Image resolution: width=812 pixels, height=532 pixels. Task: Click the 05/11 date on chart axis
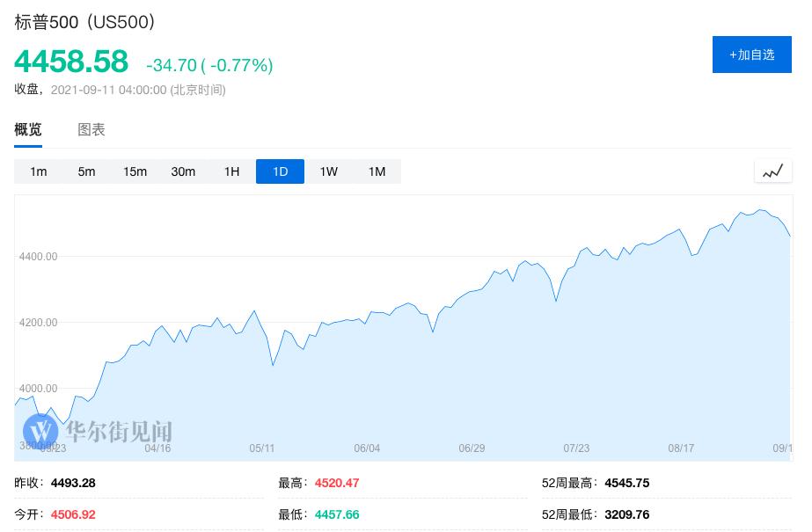262,448
